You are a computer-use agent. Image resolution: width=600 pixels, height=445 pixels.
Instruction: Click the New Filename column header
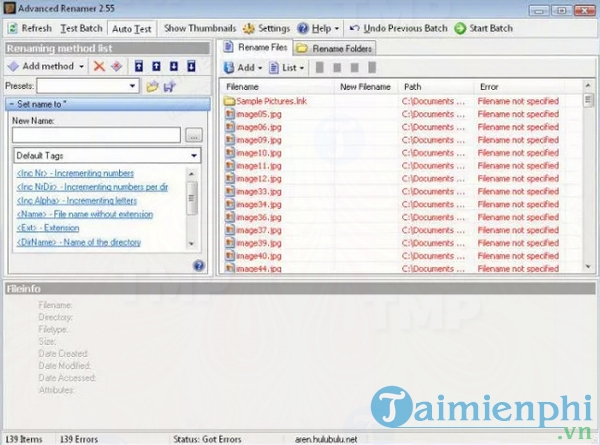pyautogui.click(x=366, y=87)
